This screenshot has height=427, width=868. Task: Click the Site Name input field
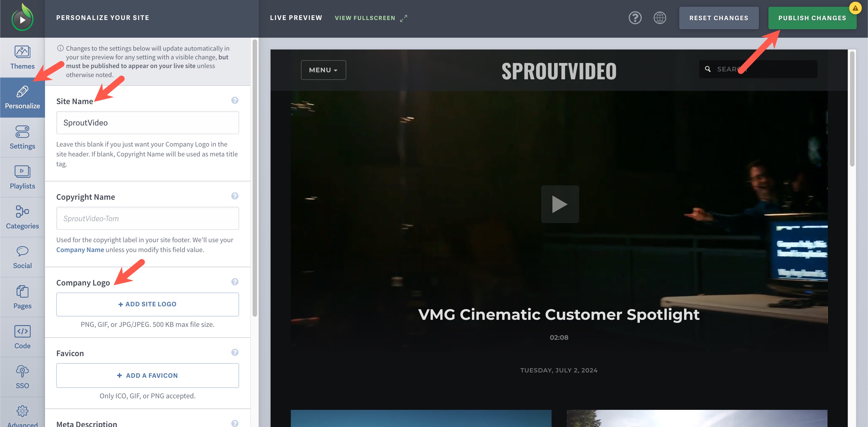click(x=147, y=122)
